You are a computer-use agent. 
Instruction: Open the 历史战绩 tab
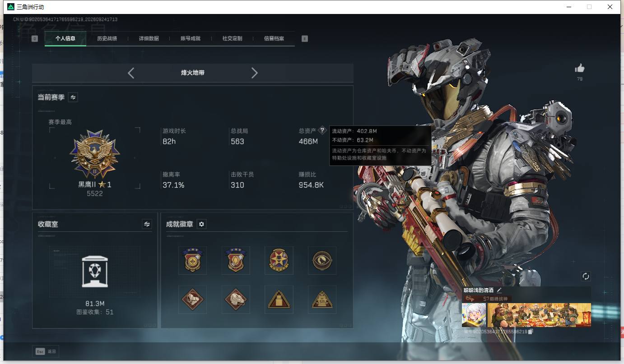pos(107,39)
